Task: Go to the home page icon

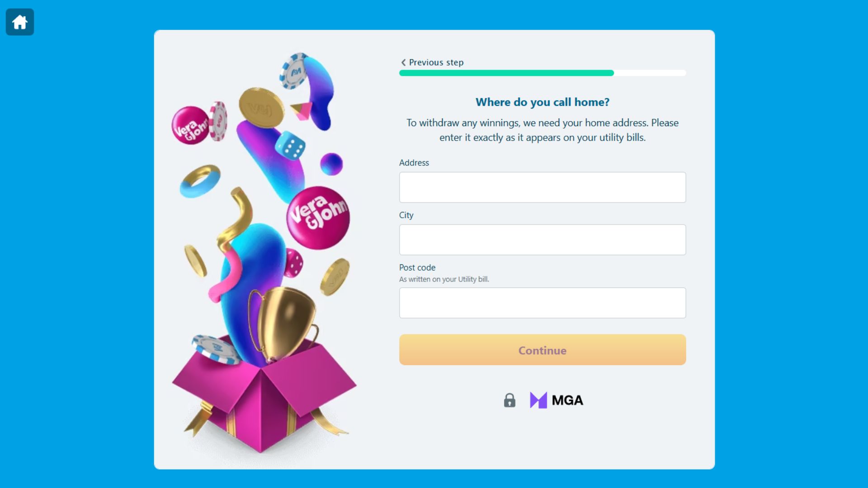Action: (x=20, y=22)
